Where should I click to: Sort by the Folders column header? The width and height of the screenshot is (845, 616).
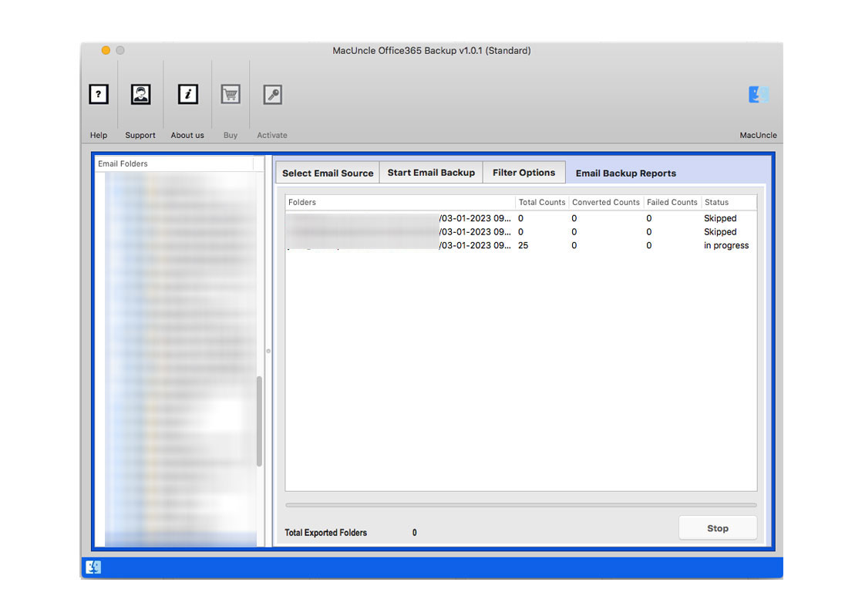(400, 202)
